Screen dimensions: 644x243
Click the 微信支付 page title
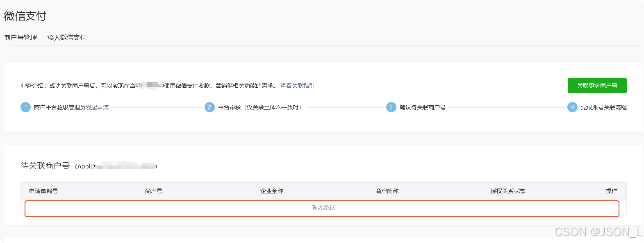tap(25, 16)
